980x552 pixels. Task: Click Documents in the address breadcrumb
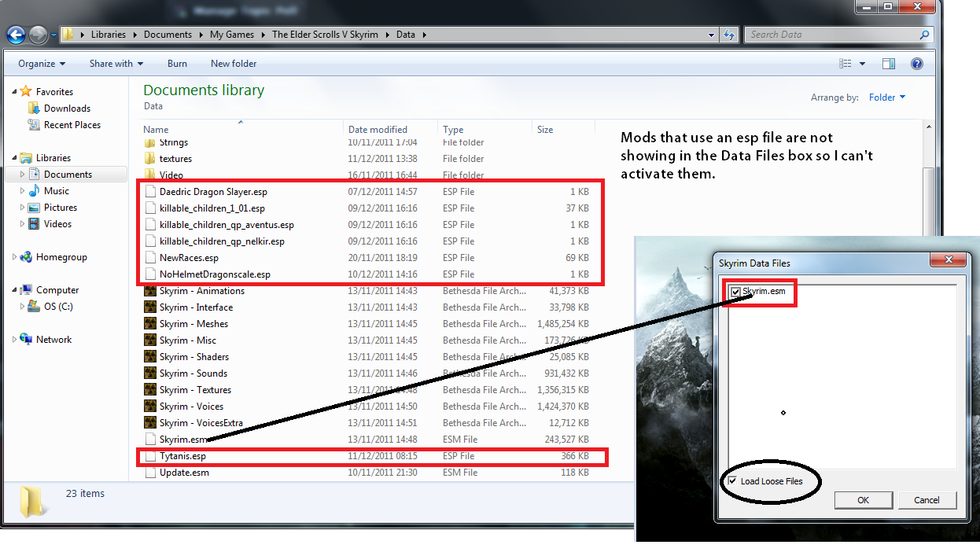pyautogui.click(x=168, y=35)
